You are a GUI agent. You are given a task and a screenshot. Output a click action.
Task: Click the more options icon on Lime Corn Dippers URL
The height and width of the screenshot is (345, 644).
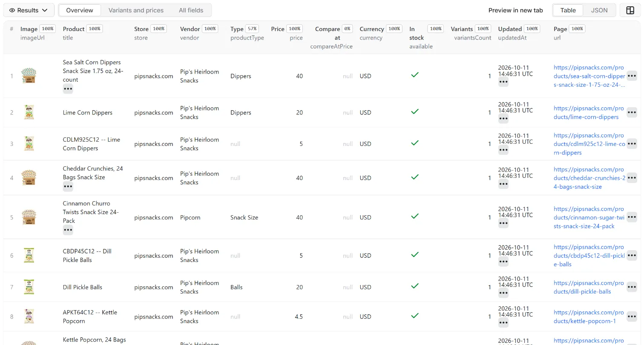point(632,112)
